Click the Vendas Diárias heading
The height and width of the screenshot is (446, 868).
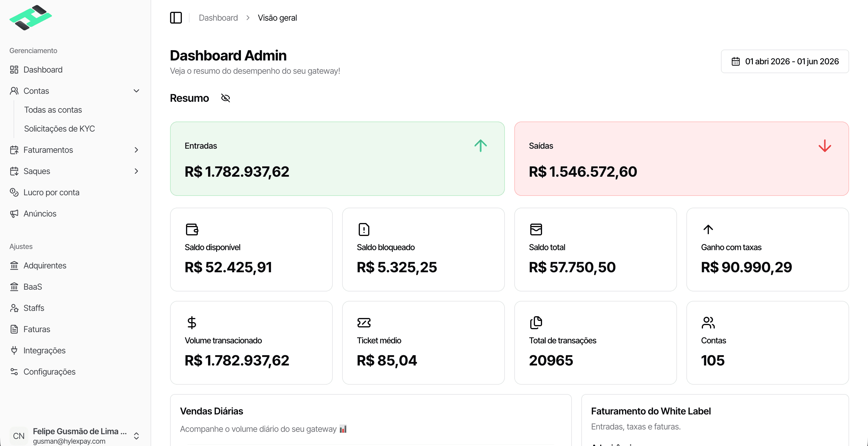(x=211, y=411)
